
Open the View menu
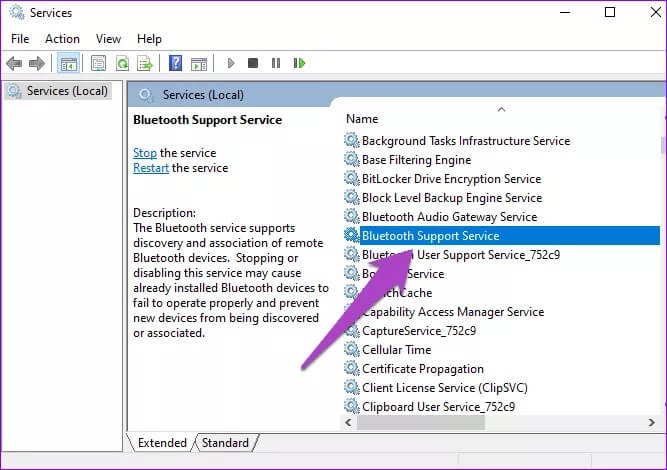click(108, 39)
